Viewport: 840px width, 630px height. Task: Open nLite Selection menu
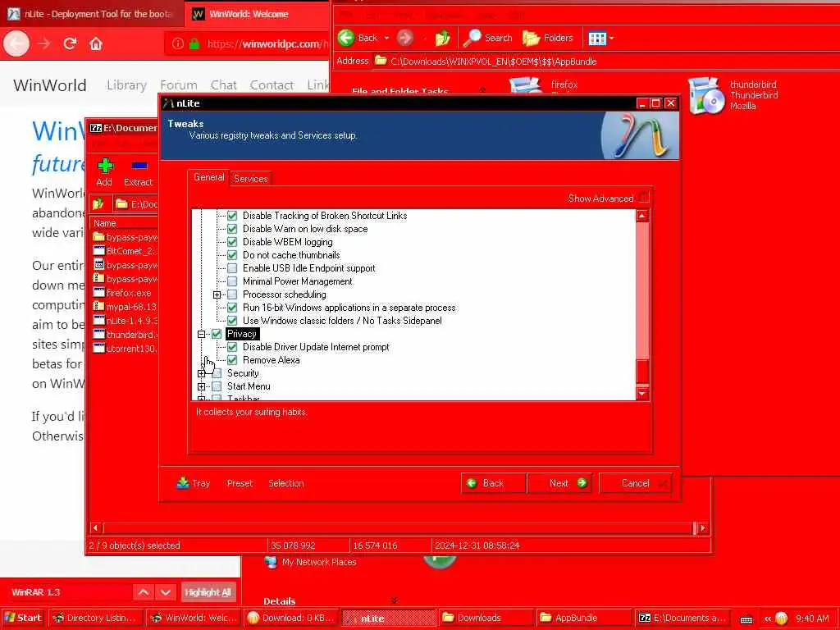[286, 483]
